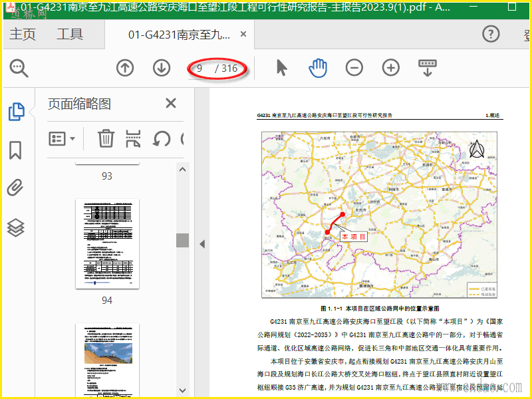Open the page thumbnails sidebar icon

click(x=16, y=111)
